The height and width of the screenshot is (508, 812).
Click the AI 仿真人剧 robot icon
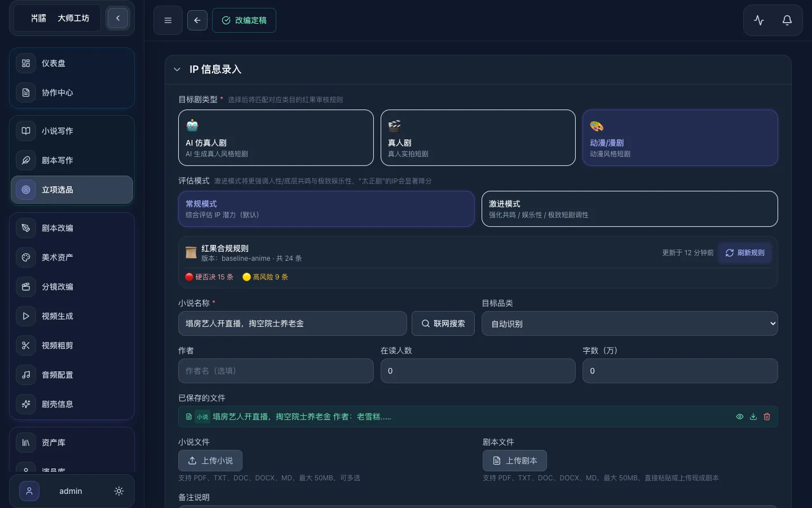click(192, 125)
